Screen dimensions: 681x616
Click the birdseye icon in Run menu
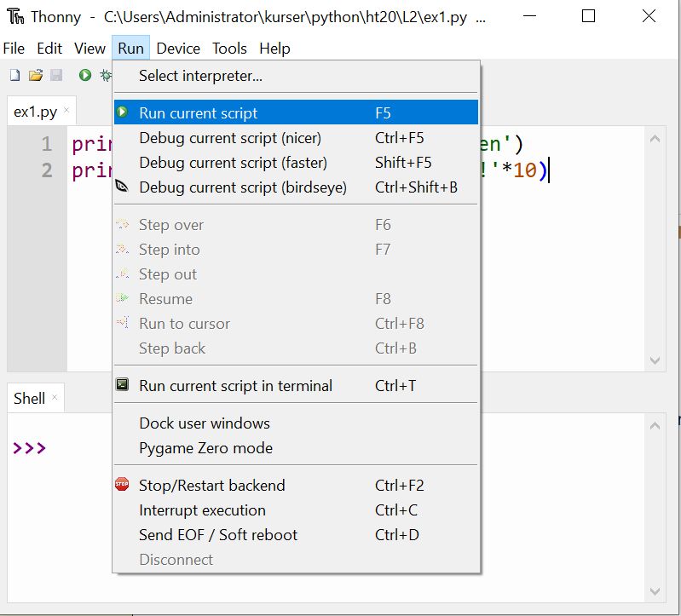click(x=122, y=187)
